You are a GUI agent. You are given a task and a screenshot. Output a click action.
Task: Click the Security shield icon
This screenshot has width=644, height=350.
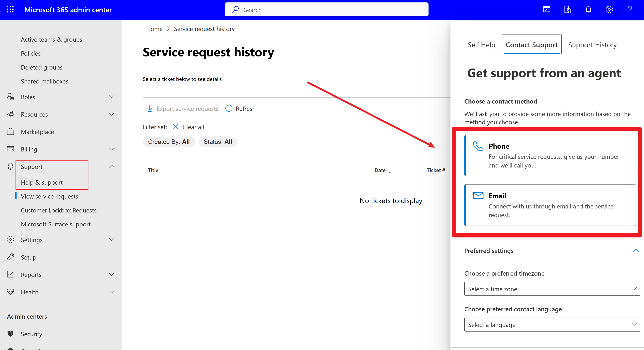10,334
